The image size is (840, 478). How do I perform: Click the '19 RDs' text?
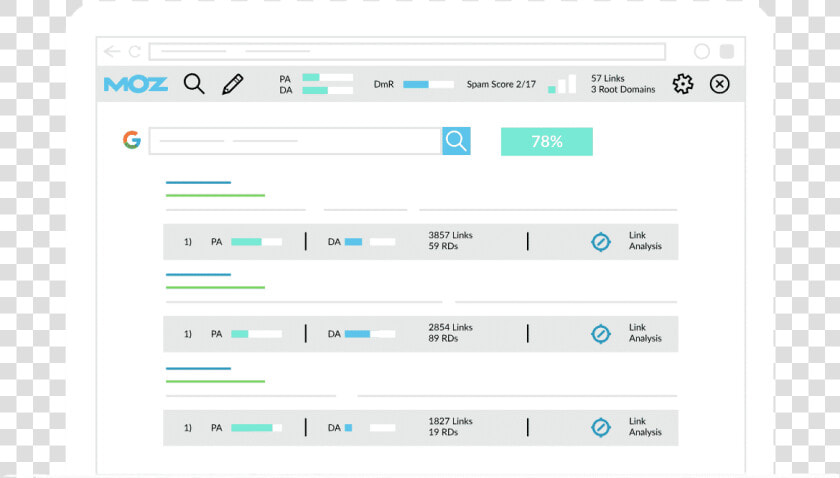click(x=443, y=432)
